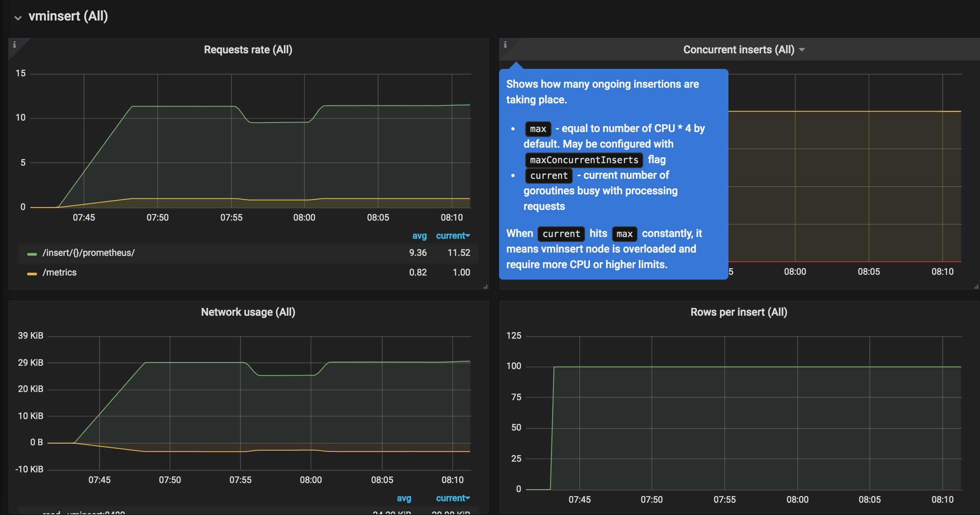This screenshot has height=515, width=980.
Task: Sort Network usage legend by avg
Action: coord(404,498)
